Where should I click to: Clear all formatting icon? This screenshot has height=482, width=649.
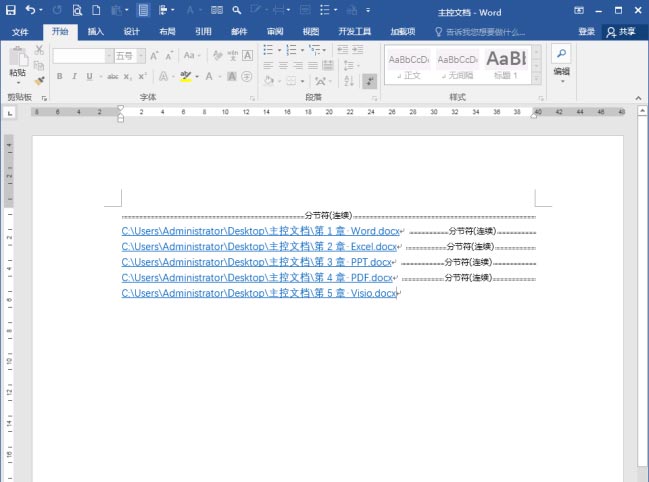pyautogui.click(x=218, y=55)
